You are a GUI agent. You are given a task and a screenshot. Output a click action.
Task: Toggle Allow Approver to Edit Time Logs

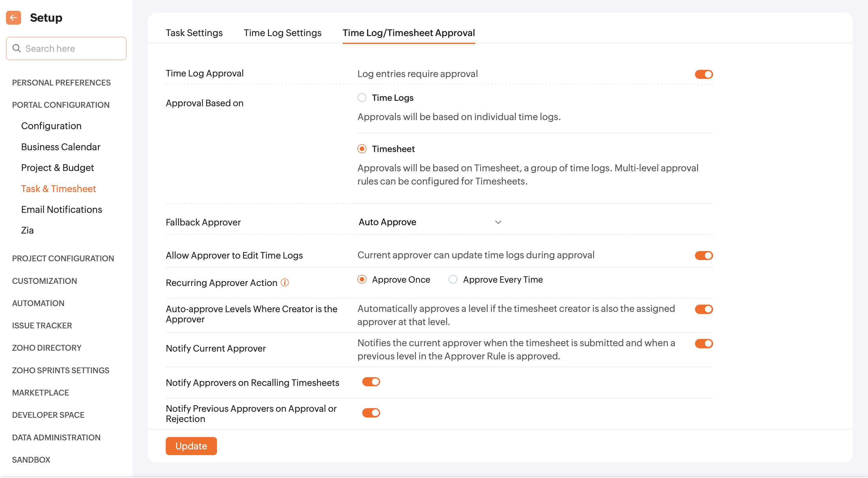coord(703,256)
